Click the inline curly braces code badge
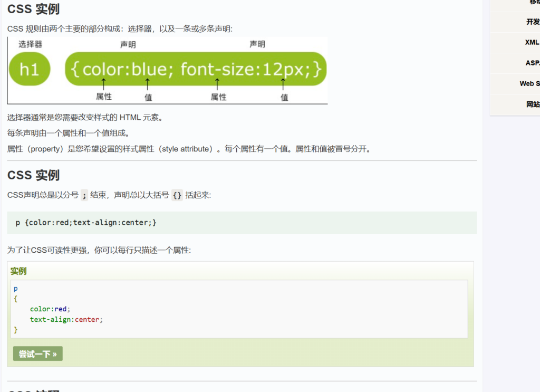This screenshot has height=392, width=540. pyautogui.click(x=177, y=195)
